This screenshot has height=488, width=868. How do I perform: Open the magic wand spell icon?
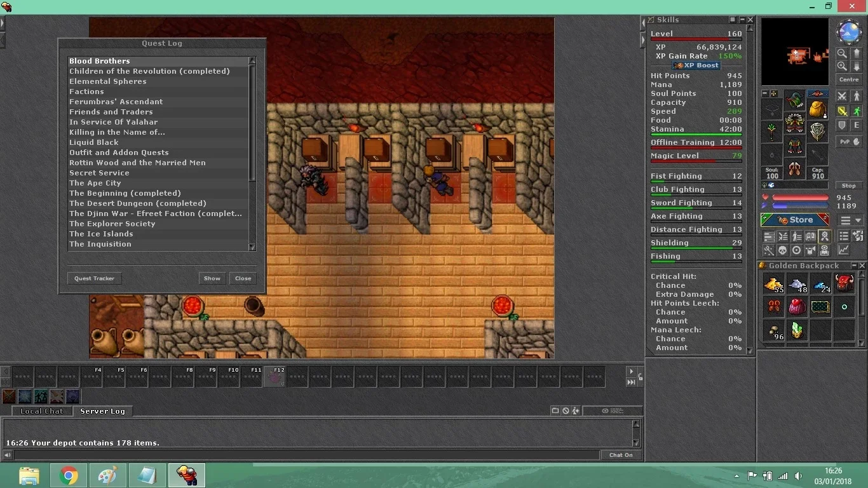[x=770, y=250]
